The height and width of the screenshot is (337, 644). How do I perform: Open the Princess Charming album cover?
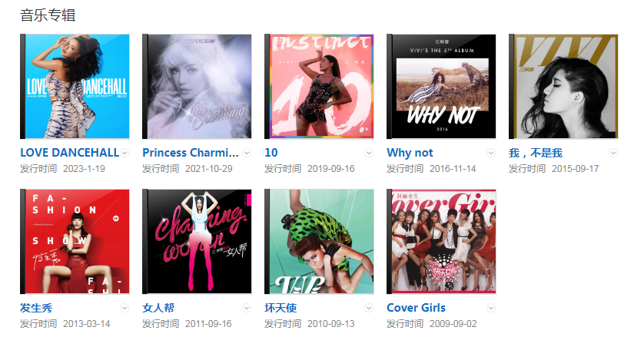[197, 87]
